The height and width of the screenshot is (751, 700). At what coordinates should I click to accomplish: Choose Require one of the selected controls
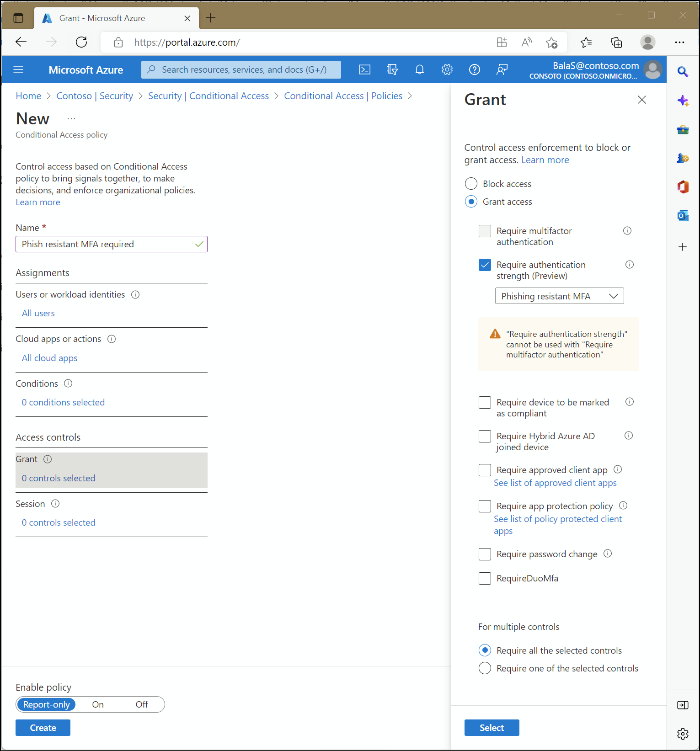[x=485, y=668]
